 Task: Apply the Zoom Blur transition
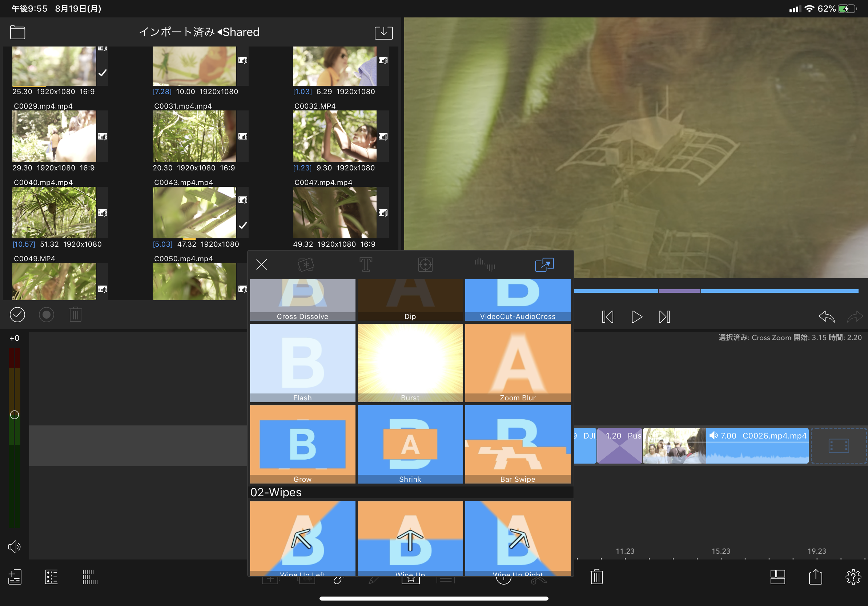click(x=518, y=363)
